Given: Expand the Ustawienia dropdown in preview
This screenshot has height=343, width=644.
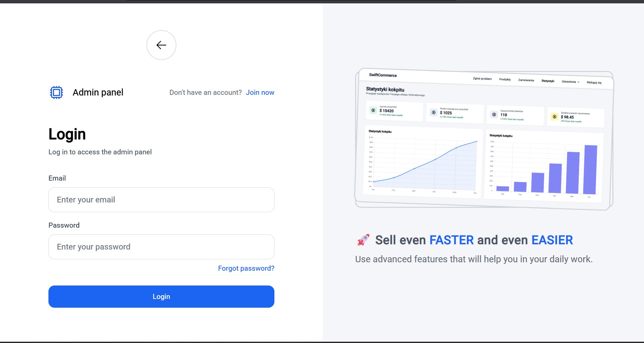Looking at the screenshot, I should 570,81.
